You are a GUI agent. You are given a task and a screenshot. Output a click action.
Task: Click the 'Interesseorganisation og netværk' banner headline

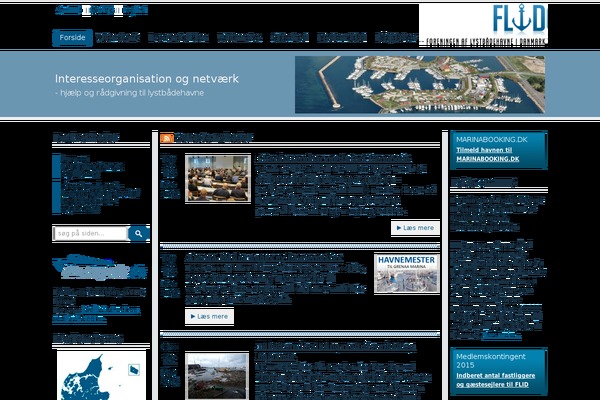(147, 79)
